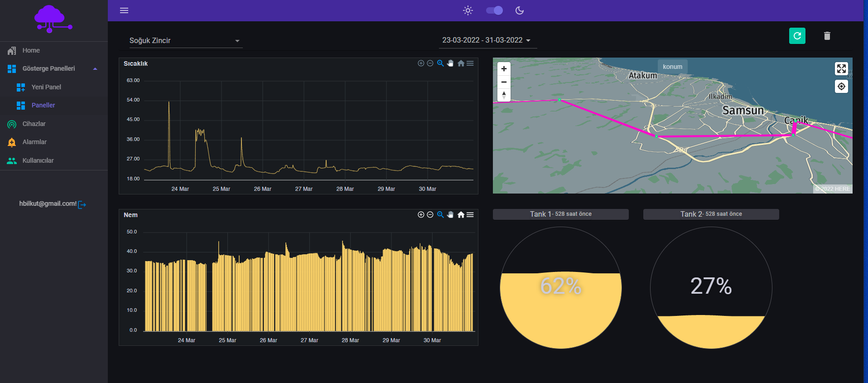Click the cloud logo in sidebar
This screenshot has height=383, width=868.
(x=53, y=19)
